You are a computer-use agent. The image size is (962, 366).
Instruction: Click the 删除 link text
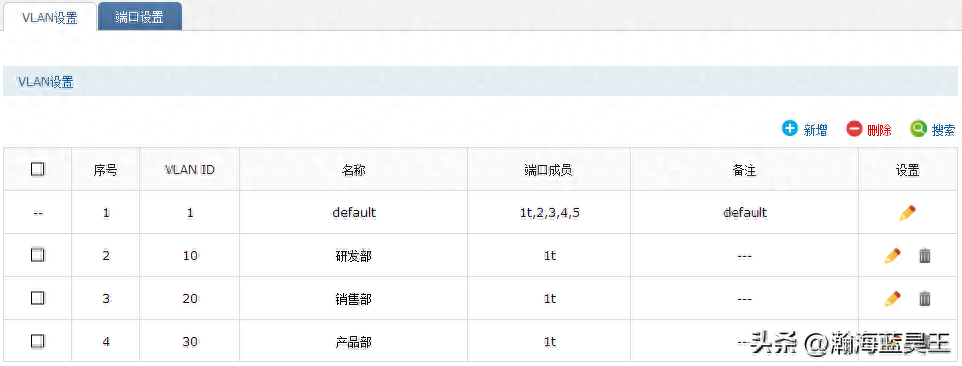[879, 130]
